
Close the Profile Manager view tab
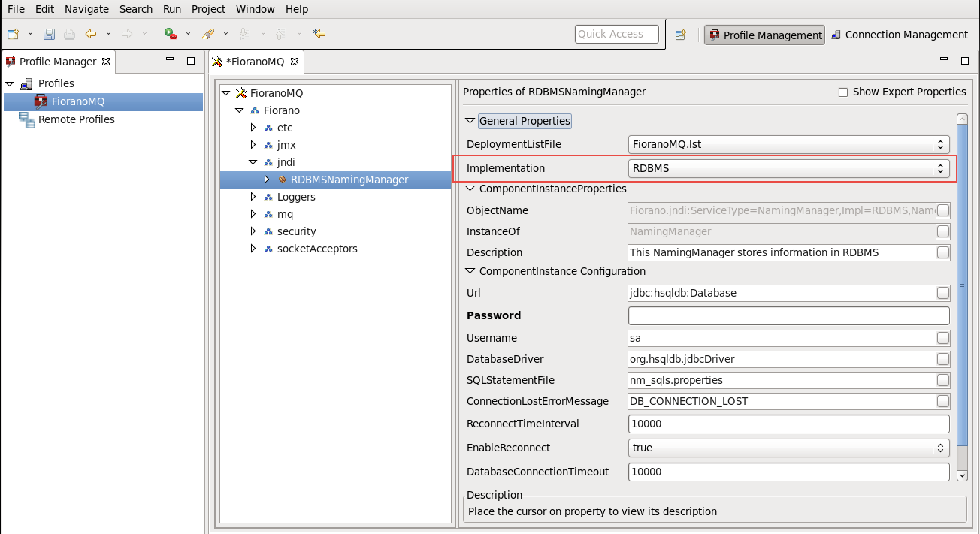tap(106, 62)
